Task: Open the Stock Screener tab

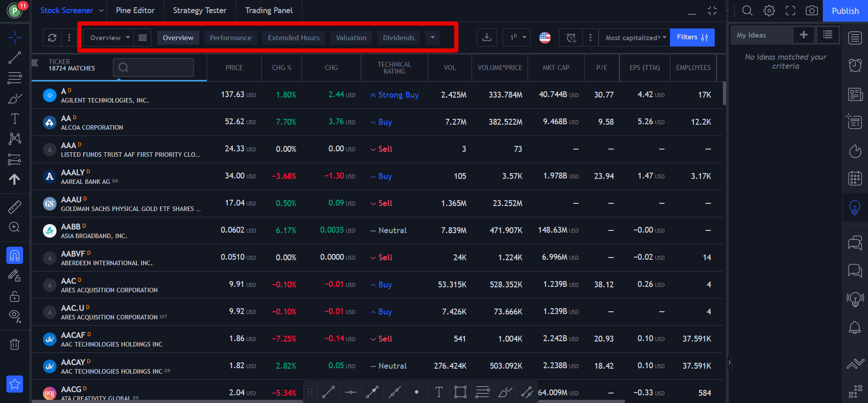Action: pyautogui.click(x=66, y=10)
